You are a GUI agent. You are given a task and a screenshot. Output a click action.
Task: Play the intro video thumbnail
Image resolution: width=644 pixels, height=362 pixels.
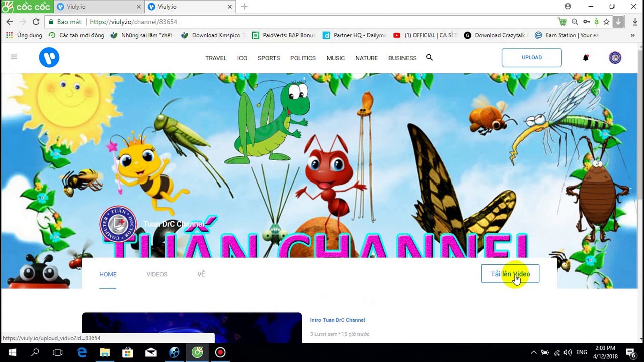coord(192,327)
